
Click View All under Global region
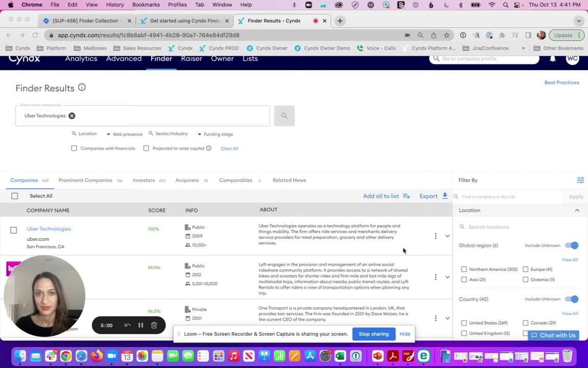(x=570, y=260)
